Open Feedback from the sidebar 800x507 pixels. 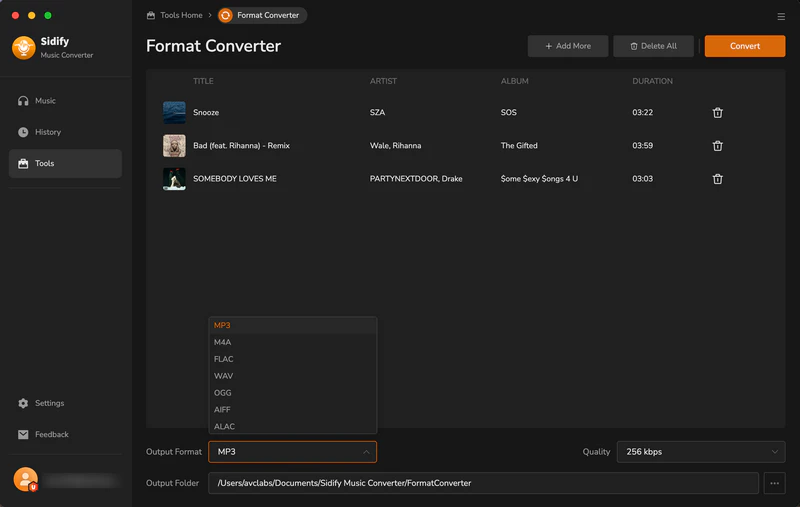click(65, 435)
